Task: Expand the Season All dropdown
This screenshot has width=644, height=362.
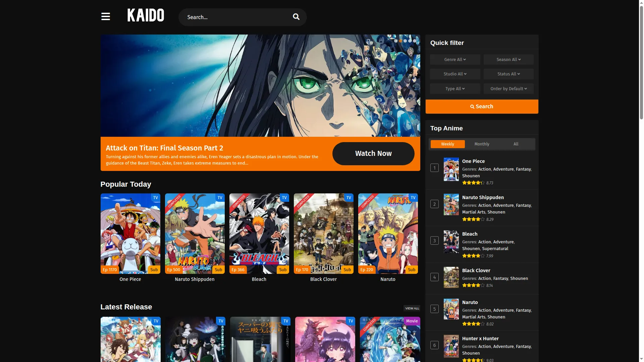Action: [508, 60]
